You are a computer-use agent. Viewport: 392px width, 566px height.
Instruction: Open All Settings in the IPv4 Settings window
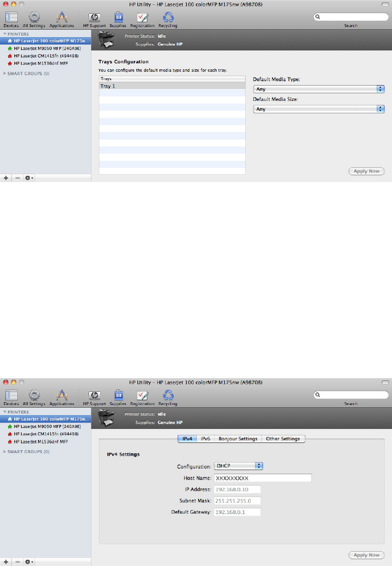[34, 397]
